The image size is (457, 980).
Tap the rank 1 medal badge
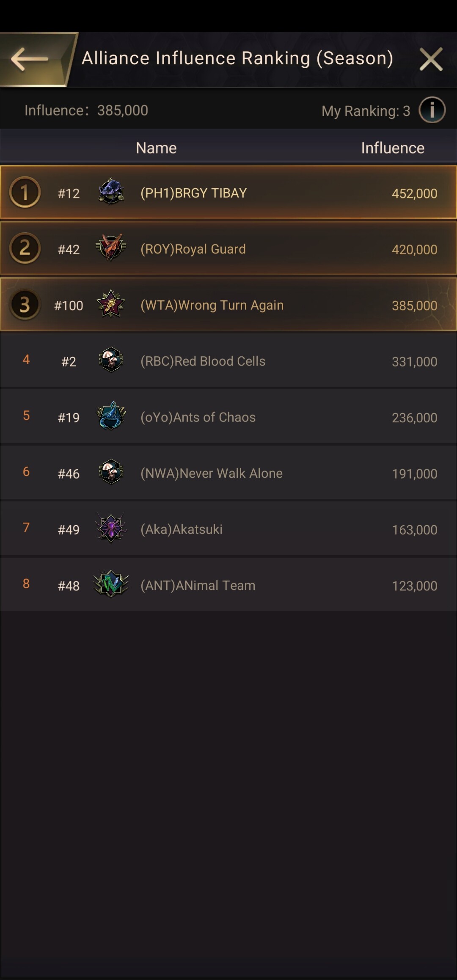[25, 192]
